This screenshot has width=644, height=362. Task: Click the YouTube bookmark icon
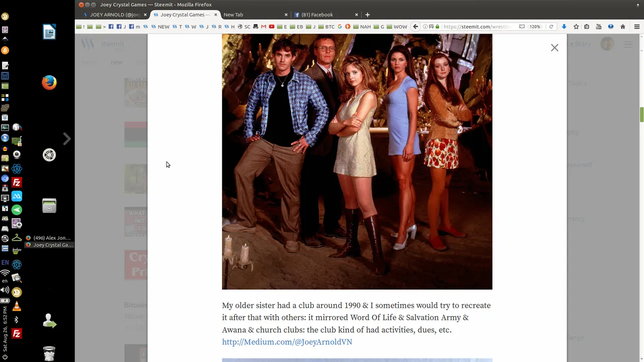click(272, 27)
